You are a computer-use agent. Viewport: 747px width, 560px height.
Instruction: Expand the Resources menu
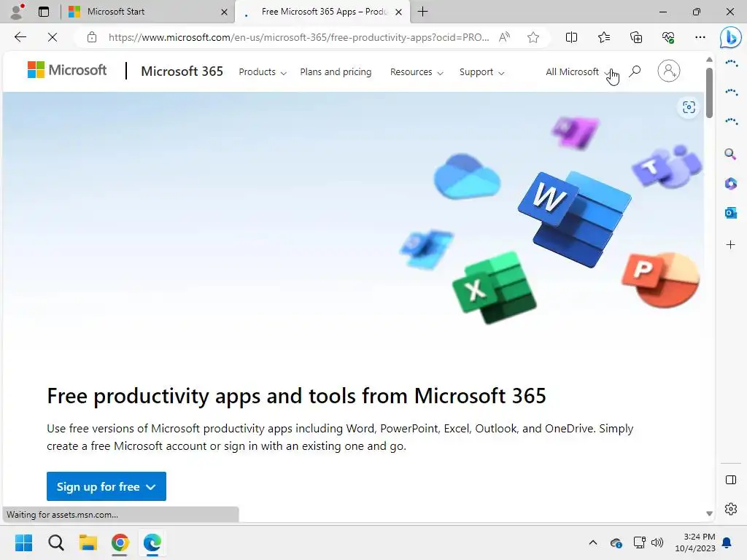click(x=417, y=72)
